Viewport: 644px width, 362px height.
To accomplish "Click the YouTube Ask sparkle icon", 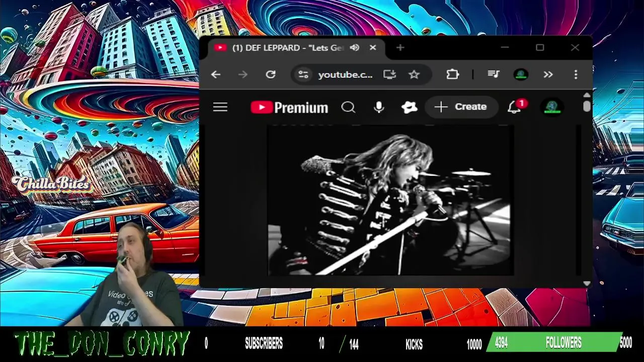I will (409, 107).
